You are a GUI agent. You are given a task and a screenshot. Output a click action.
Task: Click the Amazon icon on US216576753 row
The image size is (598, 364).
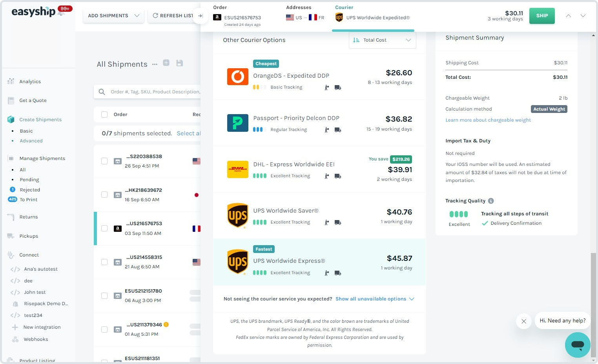(118, 228)
